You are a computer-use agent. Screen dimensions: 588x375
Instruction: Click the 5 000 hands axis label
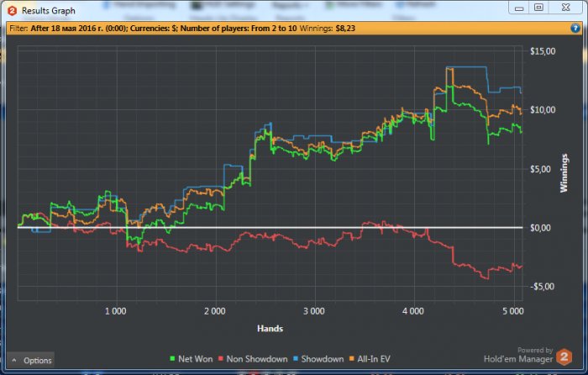click(x=513, y=311)
